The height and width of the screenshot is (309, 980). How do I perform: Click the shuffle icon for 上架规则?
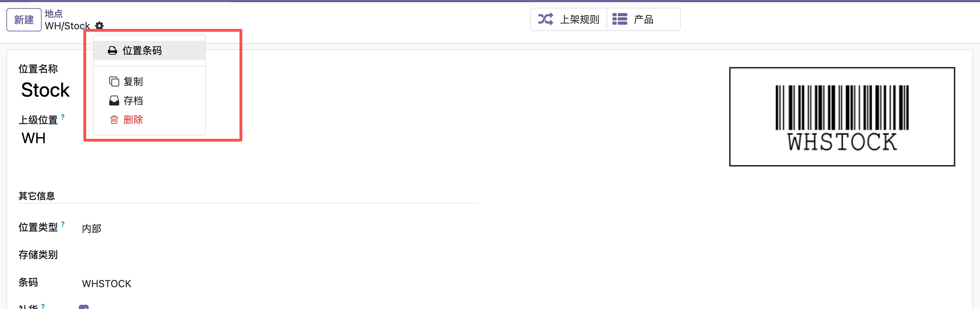(x=545, y=19)
